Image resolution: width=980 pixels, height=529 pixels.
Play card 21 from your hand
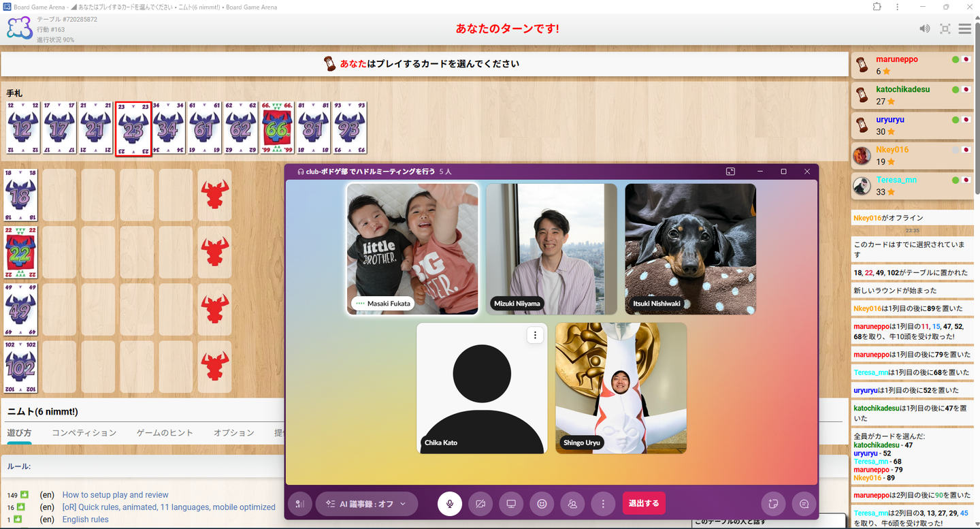click(96, 128)
